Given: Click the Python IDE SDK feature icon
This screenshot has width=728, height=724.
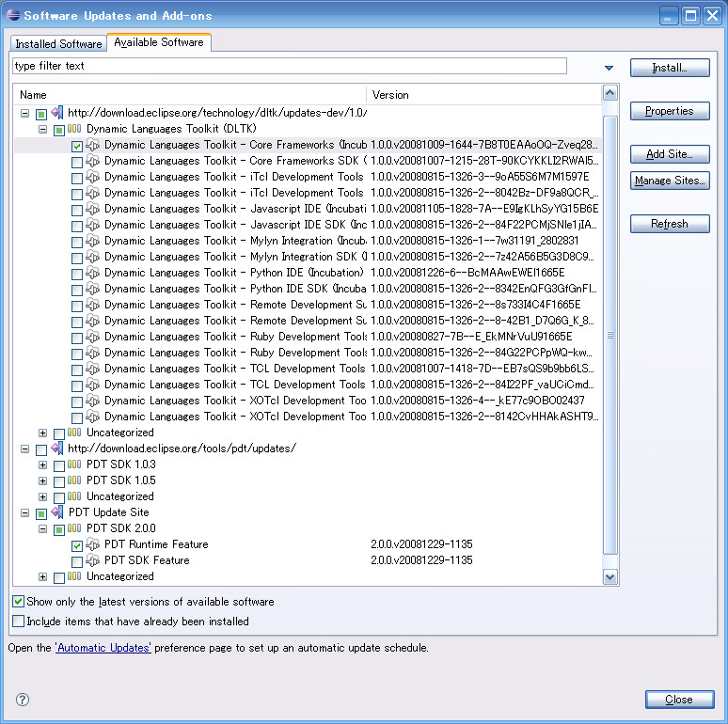Looking at the screenshot, I should tap(93, 289).
